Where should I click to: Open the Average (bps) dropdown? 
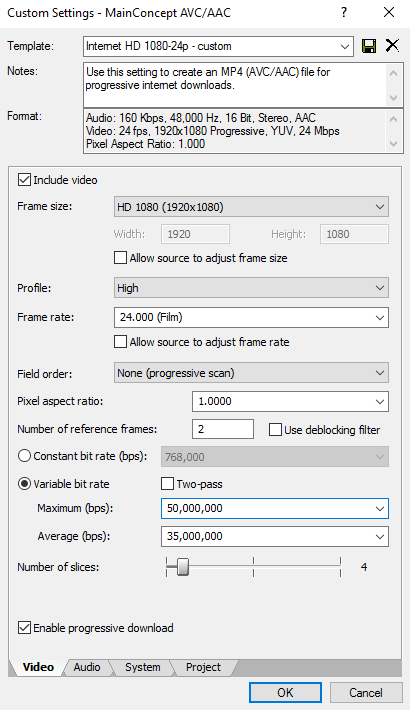coord(275,536)
